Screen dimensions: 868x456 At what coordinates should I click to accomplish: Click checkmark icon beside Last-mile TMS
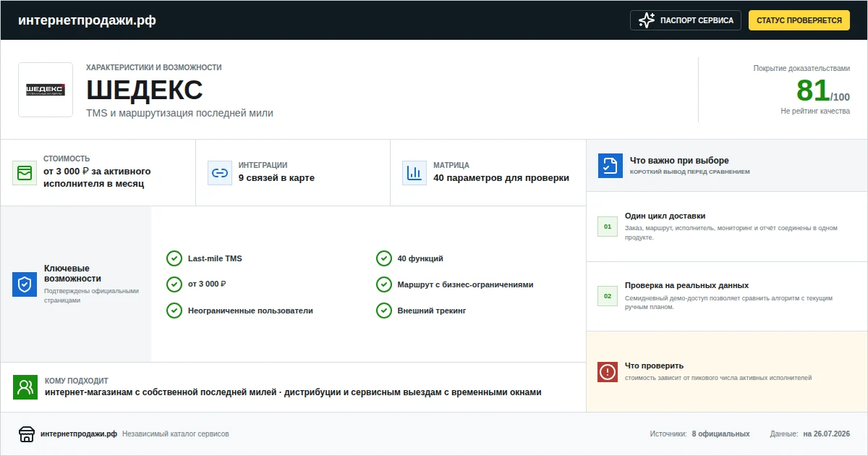[x=174, y=258]
